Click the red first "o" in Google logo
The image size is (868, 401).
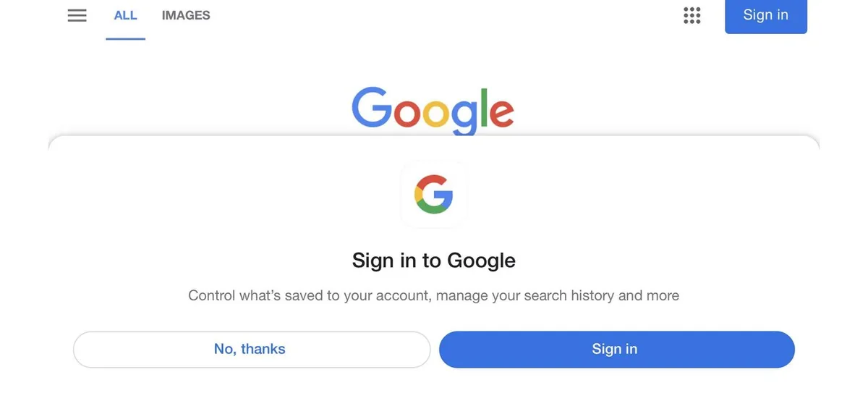pyautogui.click(x=406, y=114)
